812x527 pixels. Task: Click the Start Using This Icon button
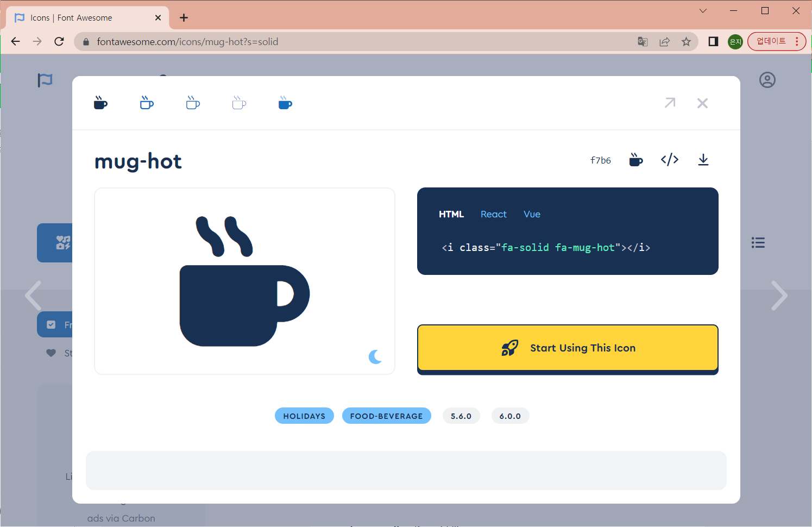click(568, 348)
